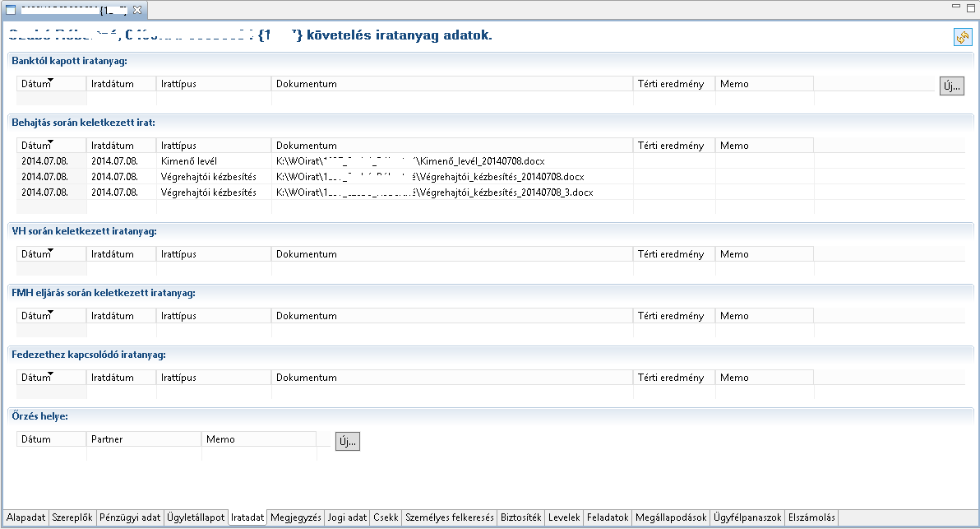Sort by Dátum in Banktól kapott iratanyag table
The image size is (980, 529).
click(38, 84)
